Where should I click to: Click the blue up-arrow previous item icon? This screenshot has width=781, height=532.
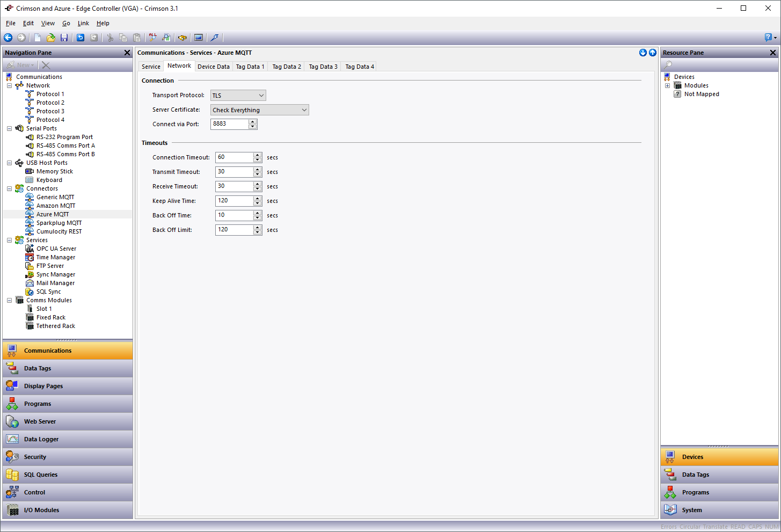coord(653,53)
